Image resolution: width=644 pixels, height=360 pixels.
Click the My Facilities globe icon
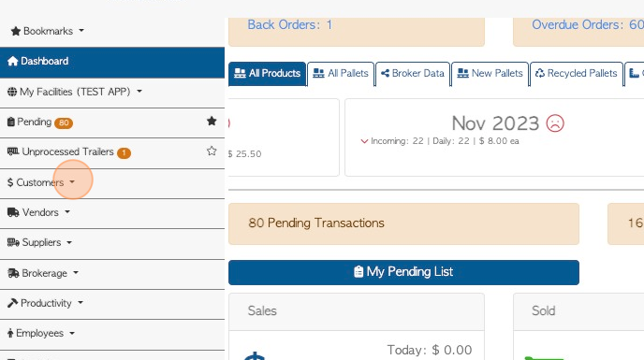coord(12,92)
